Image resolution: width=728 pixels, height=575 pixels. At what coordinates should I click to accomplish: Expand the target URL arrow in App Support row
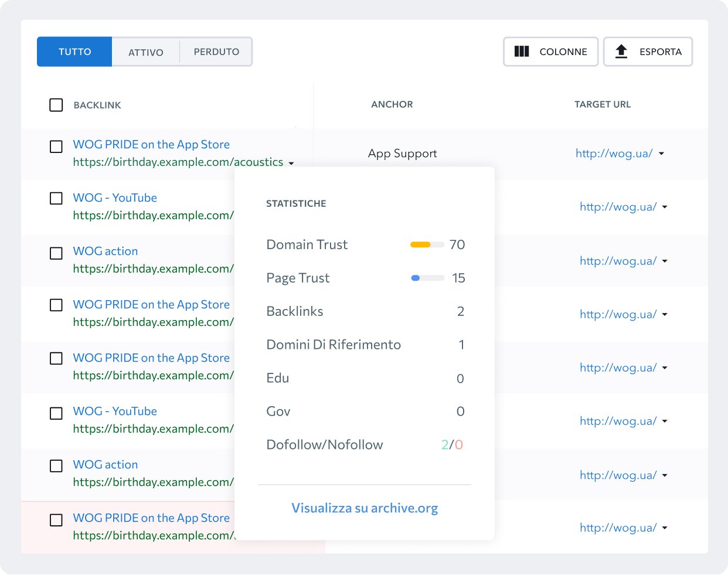click(662, 154)
